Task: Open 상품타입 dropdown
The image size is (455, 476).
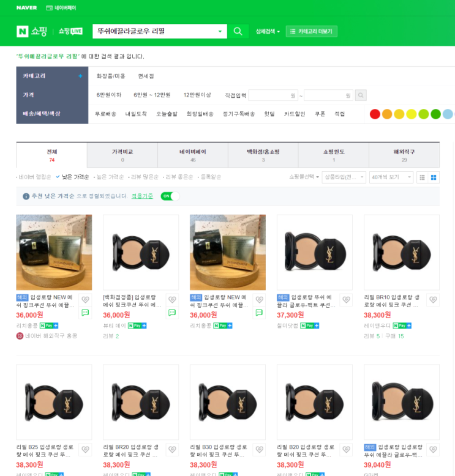Action: tap(344, 177)
